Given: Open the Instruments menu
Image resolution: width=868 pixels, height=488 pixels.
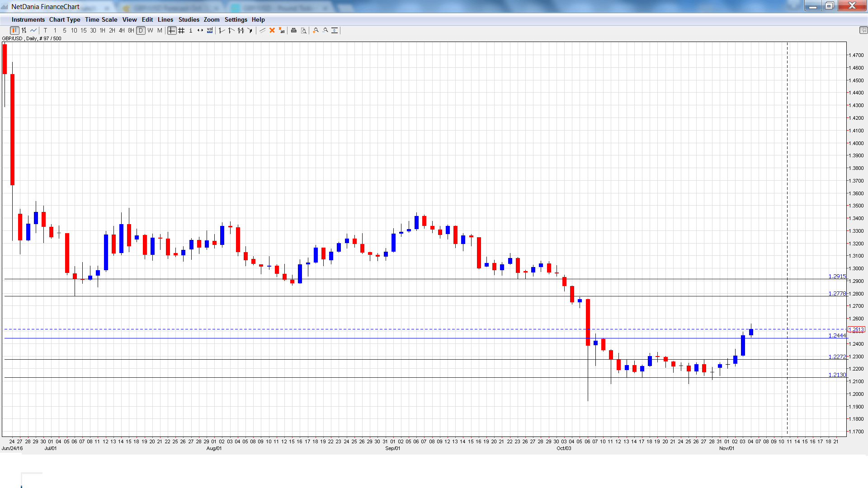Looking at the screenshot, I should tap(28, 19).
